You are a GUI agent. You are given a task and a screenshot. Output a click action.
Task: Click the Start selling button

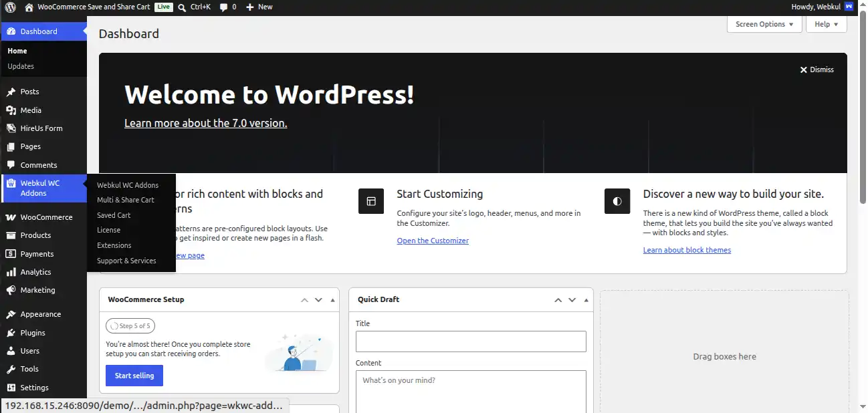pos(134,376)
